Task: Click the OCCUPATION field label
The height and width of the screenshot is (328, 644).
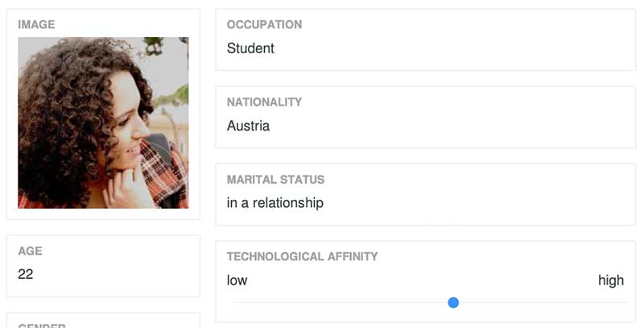Action: coord(265,25)
